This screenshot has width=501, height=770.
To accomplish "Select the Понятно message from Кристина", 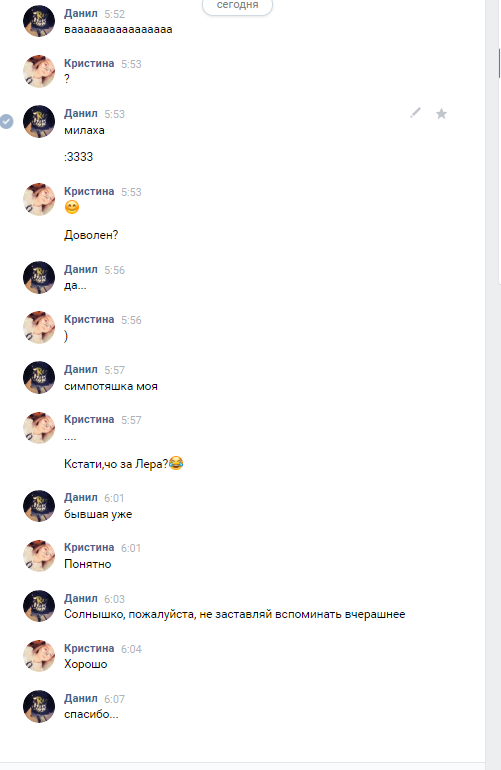I will 87,564.
